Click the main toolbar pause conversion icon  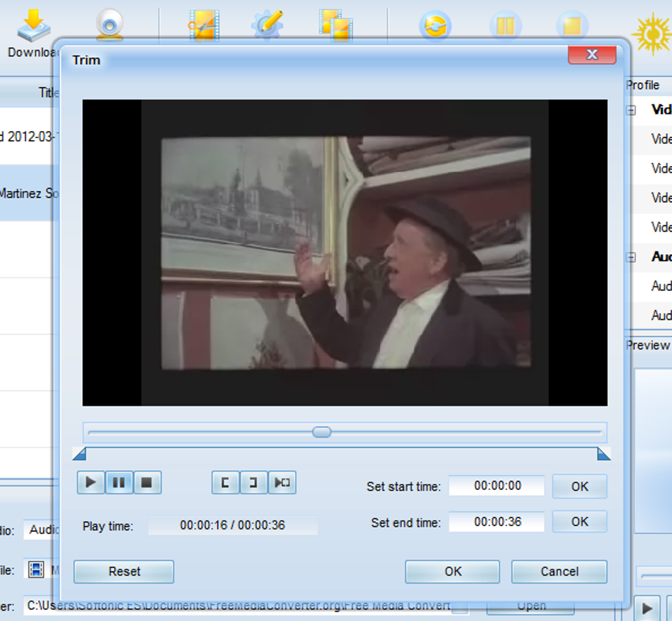click(505, 26)
